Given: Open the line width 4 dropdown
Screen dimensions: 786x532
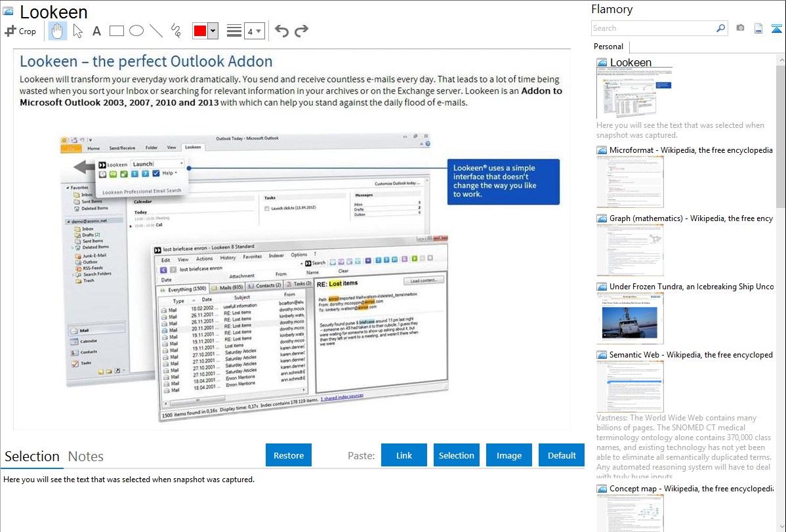Looking at the screenshot, I should click(254, 31).
